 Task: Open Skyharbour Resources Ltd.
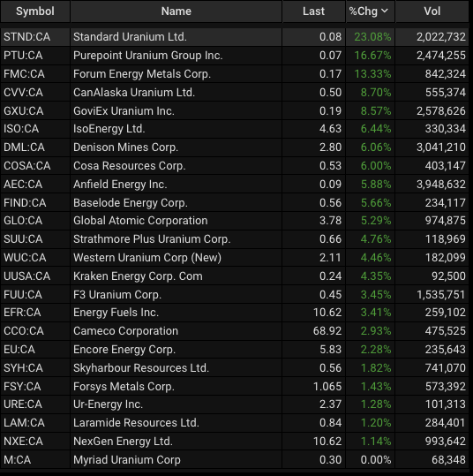(x=141, y=368)
